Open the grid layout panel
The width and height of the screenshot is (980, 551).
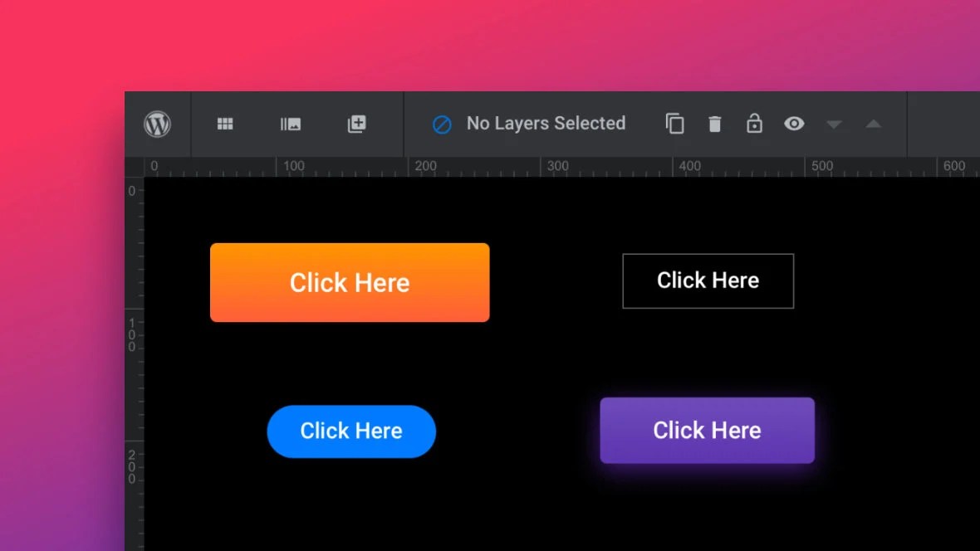224,124
